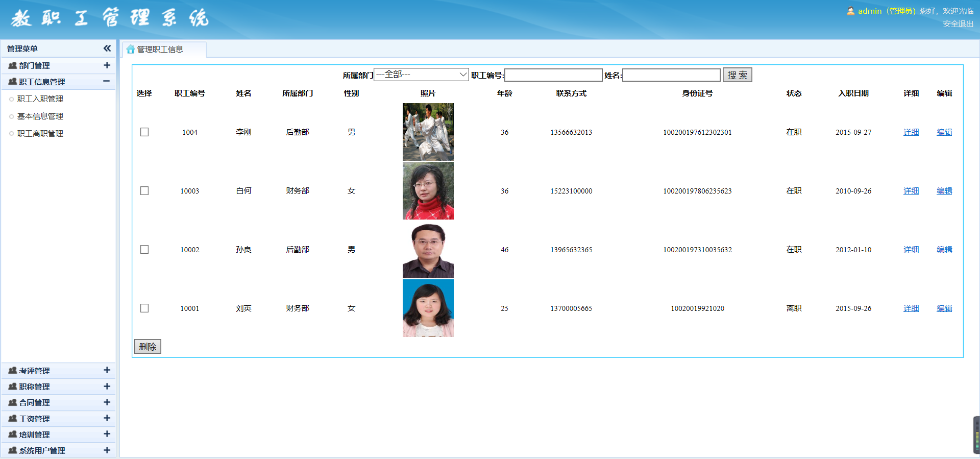The image size is (980, 459).
Task: Open 职工入职管理 in the sidebar
Action: click(40, 99)
